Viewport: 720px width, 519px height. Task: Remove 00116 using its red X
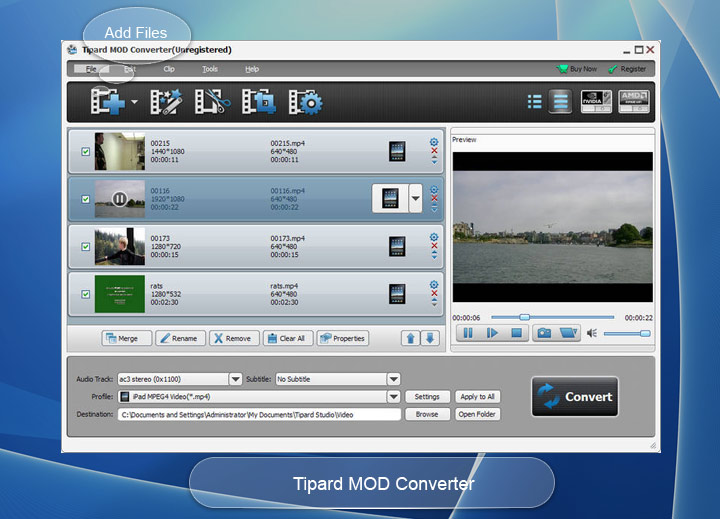[434, 198]
